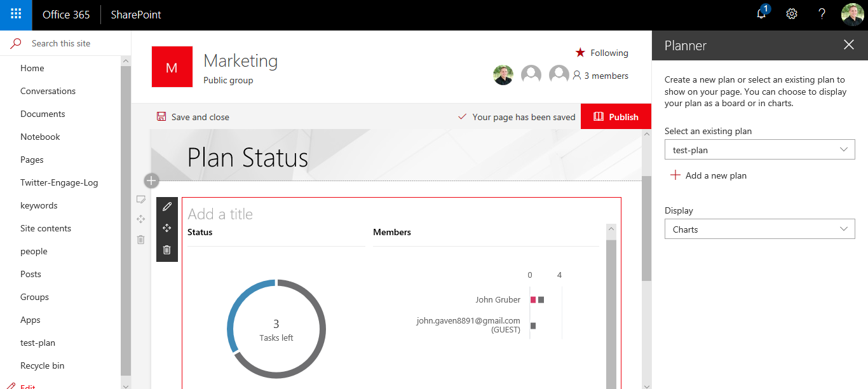
Task: Delete the section with trash icon
Action: (141, 240)
